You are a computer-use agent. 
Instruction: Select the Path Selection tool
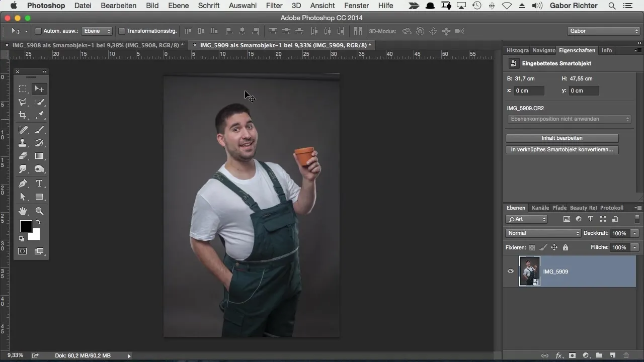(x=23, y=197)
